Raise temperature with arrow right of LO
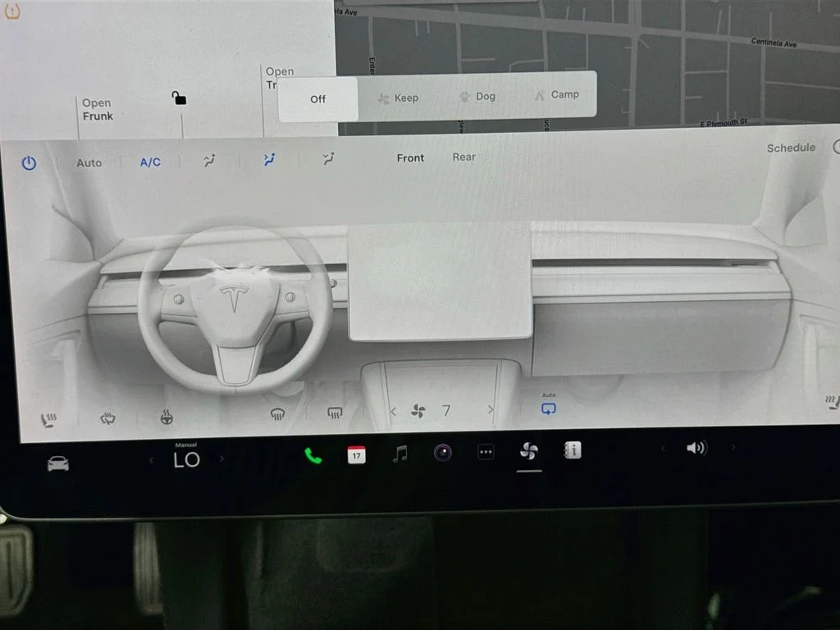Viewport: 840px width, 630px height. click(x=221, y=459)
